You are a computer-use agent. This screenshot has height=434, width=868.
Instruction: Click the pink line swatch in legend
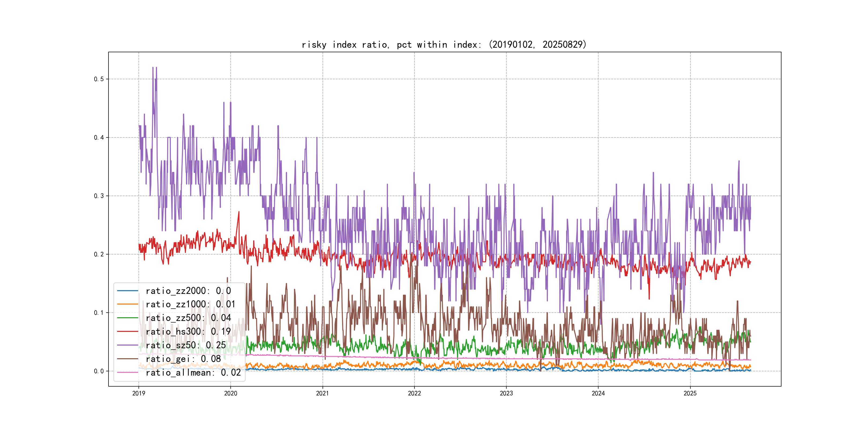[128, 372]
